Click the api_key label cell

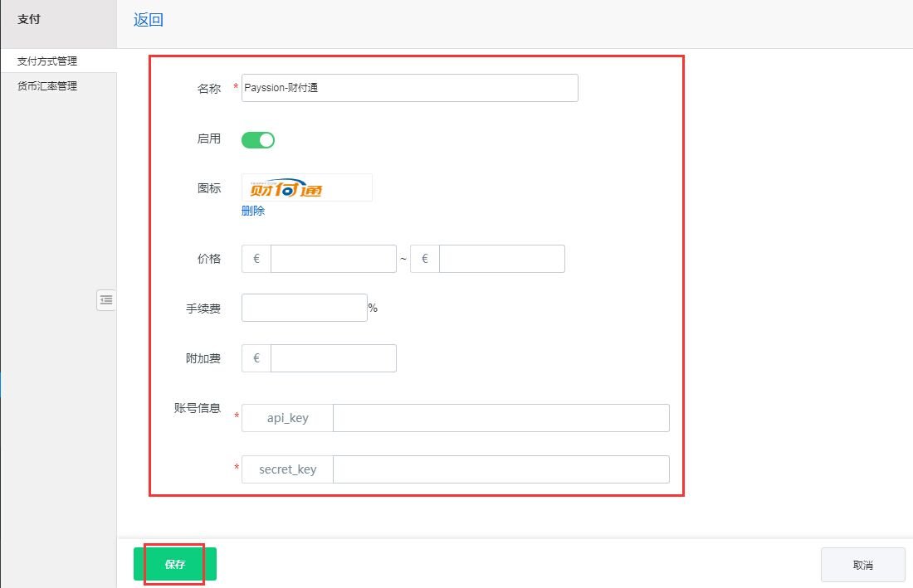[x=286, y=417]
